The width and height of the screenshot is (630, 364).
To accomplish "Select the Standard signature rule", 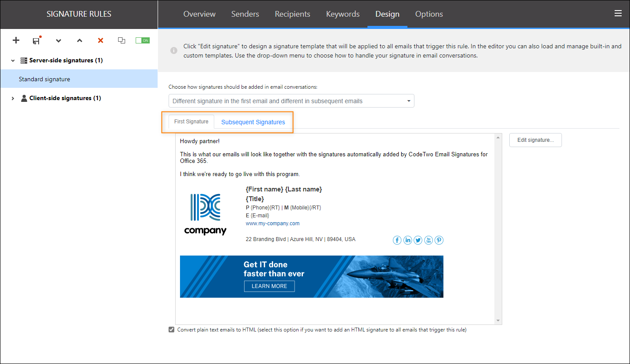I will (x=44, y=79).
